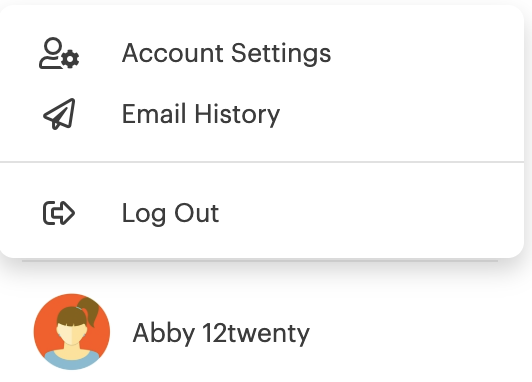Screen dimensions: 532x382
Task: Click the paper plane Email History icon
Action: click(x=59, y=114)
